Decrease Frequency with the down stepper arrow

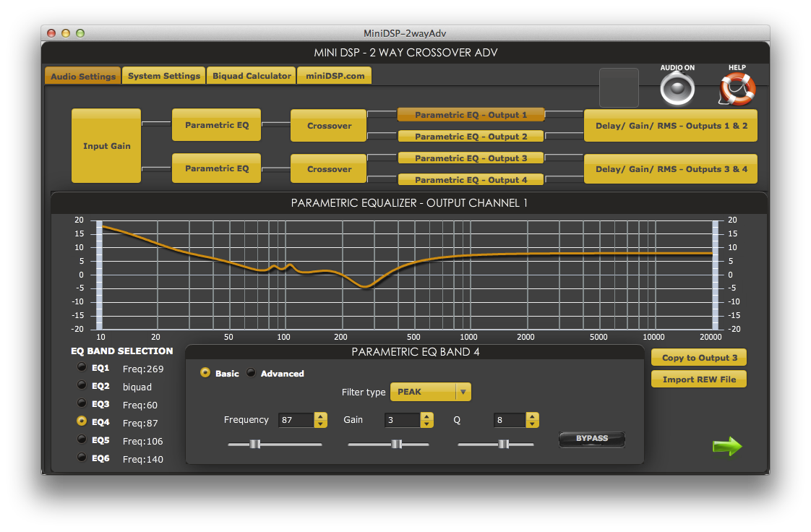click(321, 424)
